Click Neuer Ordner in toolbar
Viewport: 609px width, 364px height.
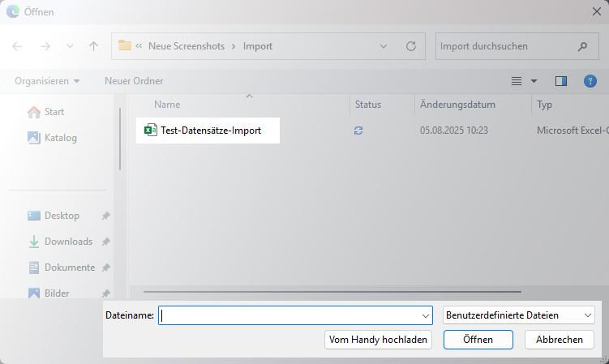coord(134,81)
